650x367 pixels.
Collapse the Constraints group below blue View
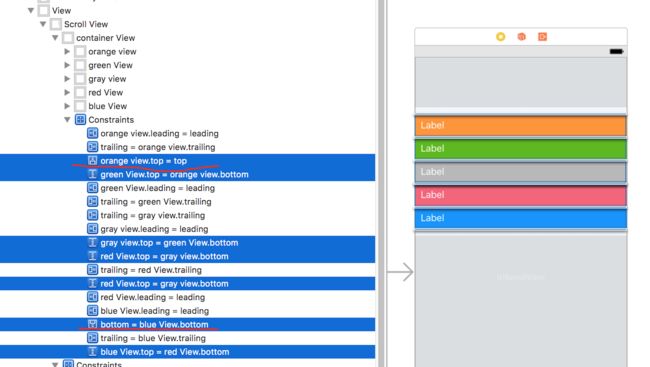(x=67, y=120)
